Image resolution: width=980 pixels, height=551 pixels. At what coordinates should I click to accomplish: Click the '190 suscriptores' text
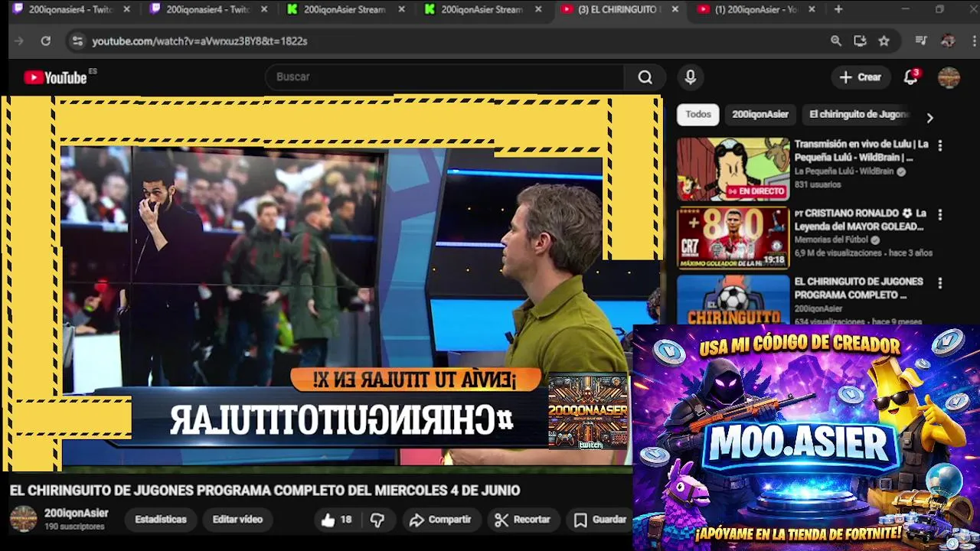[x=74, y=527]
